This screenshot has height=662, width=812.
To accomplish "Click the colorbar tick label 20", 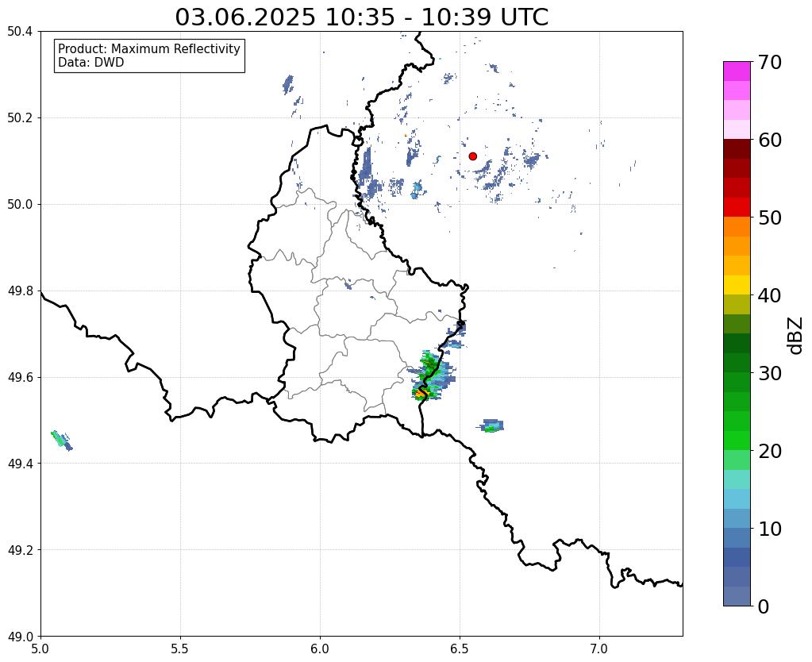I will 770,451.
